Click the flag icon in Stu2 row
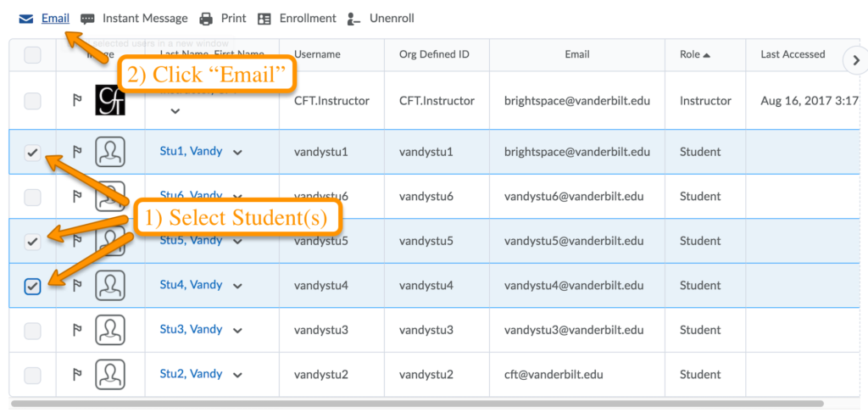This screenshot has height=413, width=868. pos(76,374)
